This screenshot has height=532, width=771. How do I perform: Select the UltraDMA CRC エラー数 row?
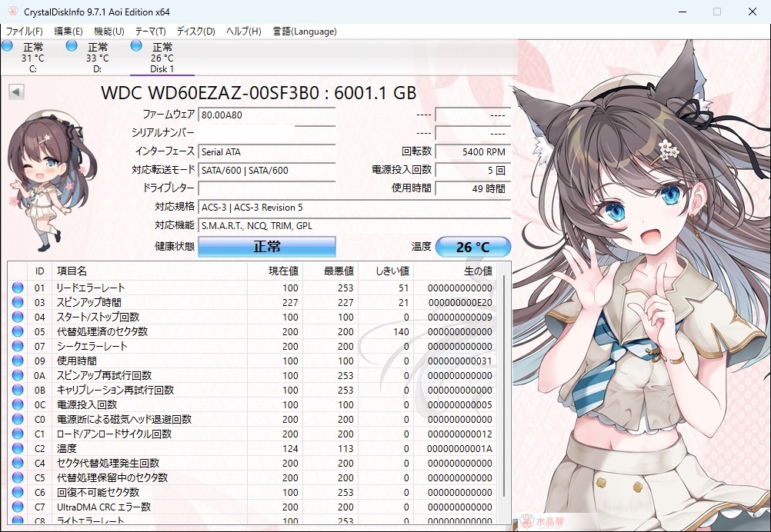[252, 507]
